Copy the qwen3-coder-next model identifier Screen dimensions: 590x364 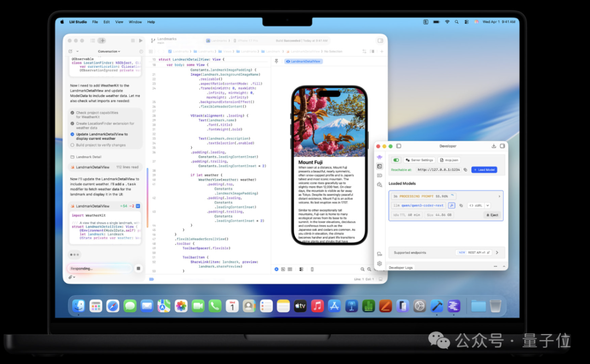coord(461,206)
